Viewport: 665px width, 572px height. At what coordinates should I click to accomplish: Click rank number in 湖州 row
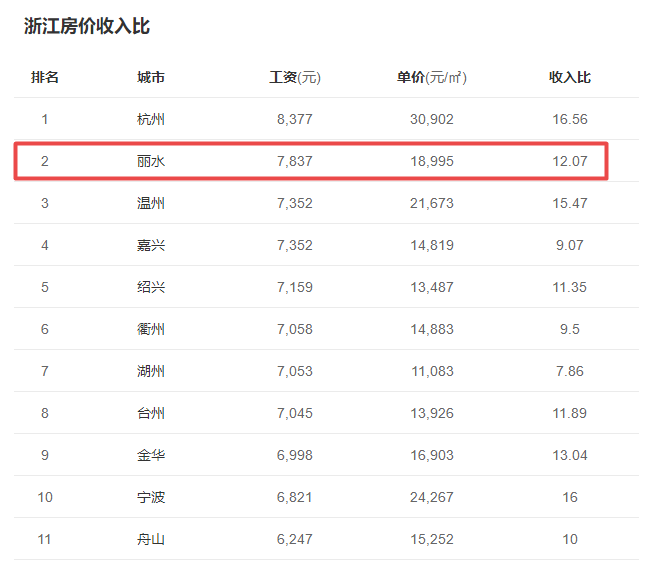pyautogui.click(x=45, y=371)
